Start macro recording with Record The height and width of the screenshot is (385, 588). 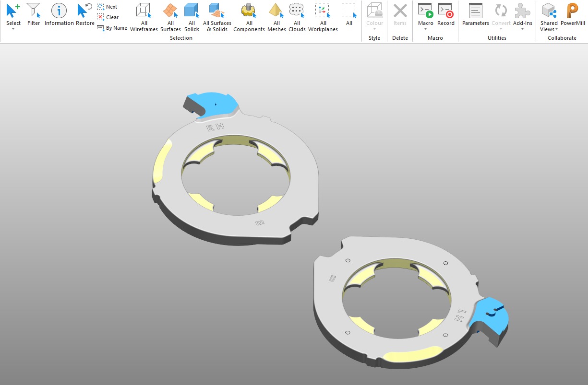445,14
